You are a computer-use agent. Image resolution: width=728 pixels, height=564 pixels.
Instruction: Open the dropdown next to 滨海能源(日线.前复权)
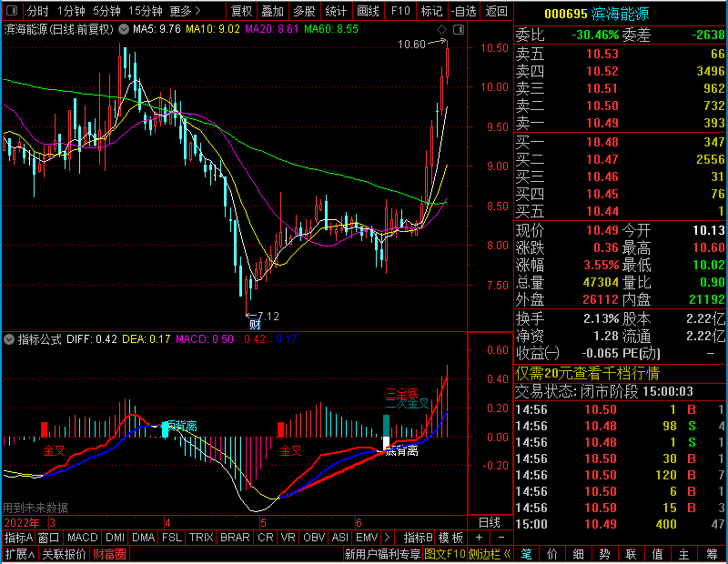[x=124, y=30]
